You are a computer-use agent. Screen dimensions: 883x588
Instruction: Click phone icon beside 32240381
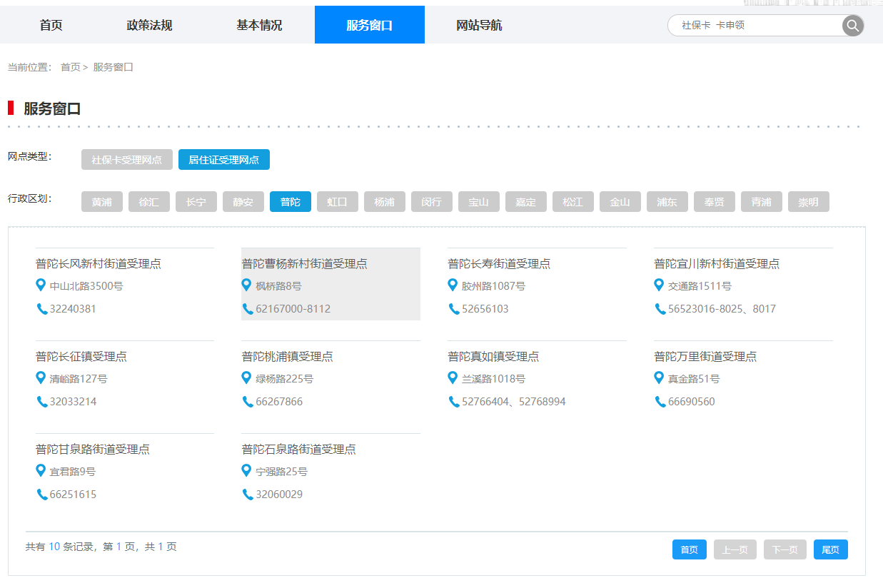point(41,309)
